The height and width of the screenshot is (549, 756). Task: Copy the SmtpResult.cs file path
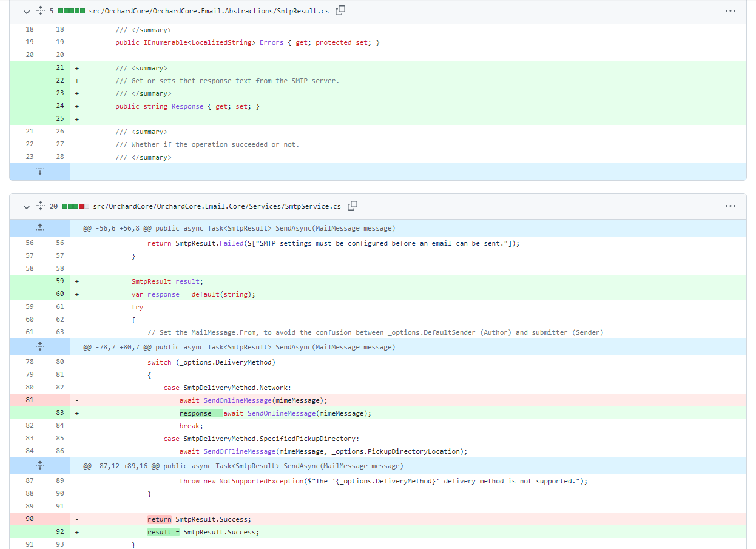tap(341, 10)
